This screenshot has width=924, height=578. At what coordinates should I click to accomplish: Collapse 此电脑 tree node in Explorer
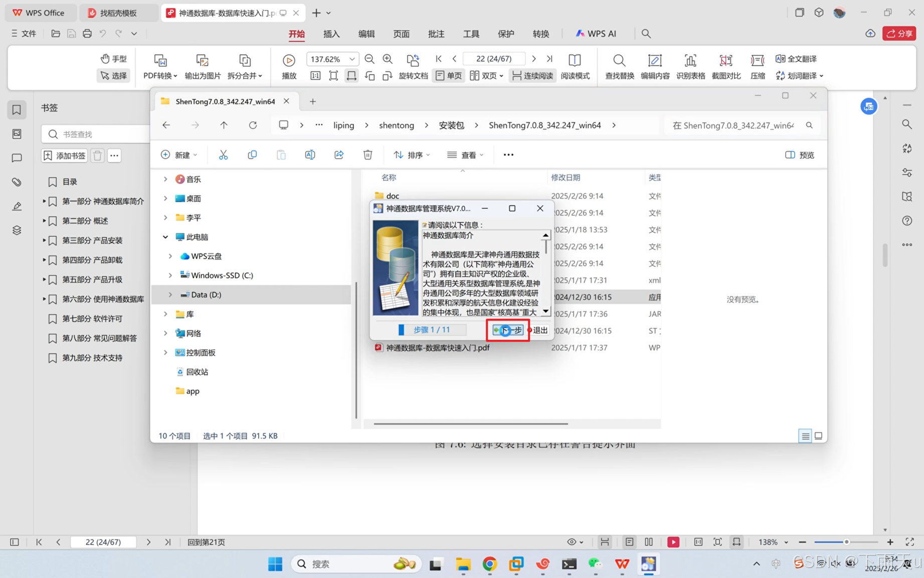[165, 237]
